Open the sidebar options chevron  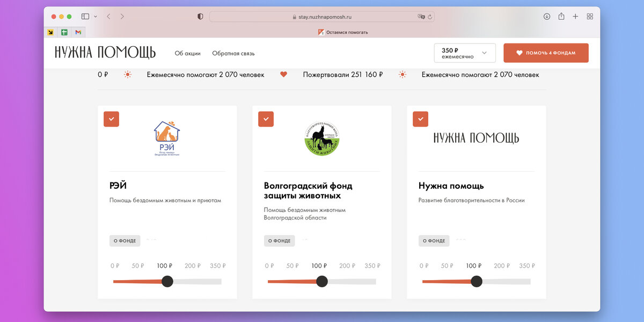coord(96,17)
